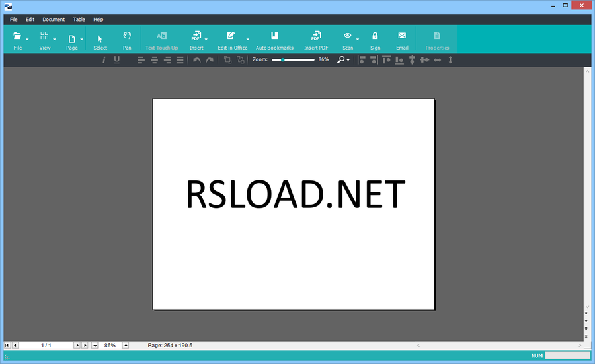This screenshot has height=364, width=595.
Task: Increase zoom with status bar up arrow
Action: coord(126,346)
